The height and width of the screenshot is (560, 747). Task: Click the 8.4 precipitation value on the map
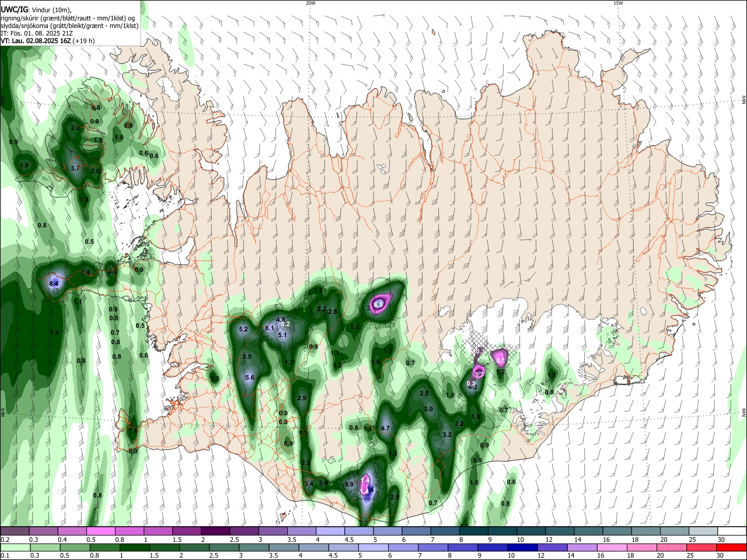click(54, 283)
